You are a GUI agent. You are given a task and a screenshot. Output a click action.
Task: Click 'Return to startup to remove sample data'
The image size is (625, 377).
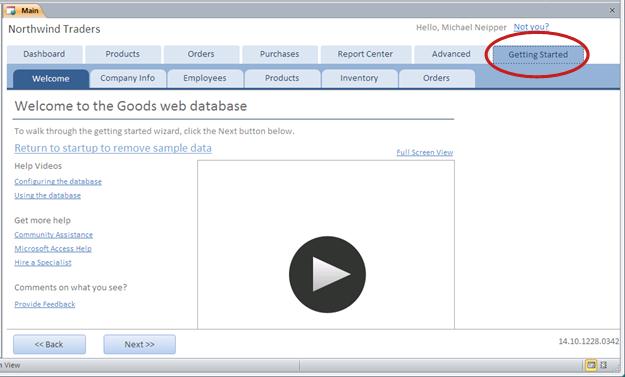(113, 148)
